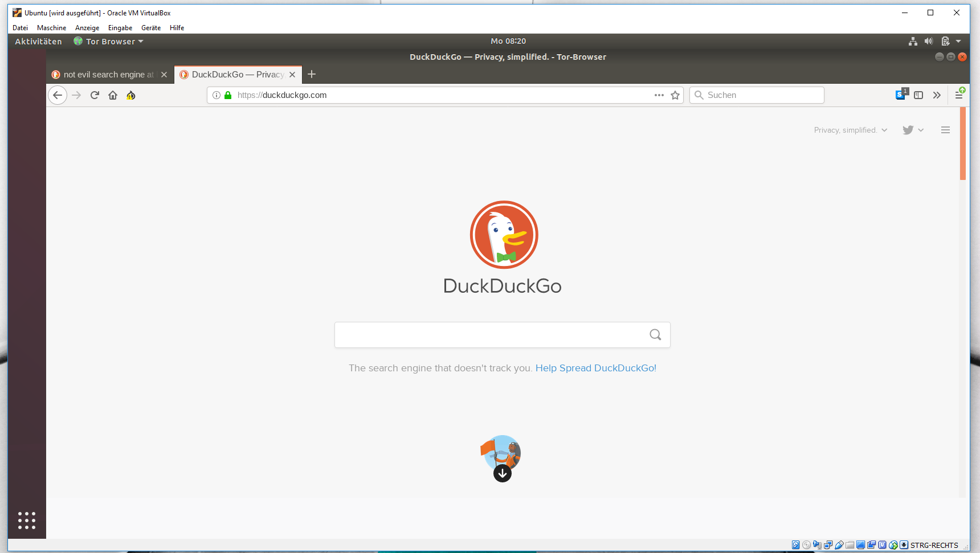
Task: Go back with the browser back arrow
Action: click(x=58, y=95)
